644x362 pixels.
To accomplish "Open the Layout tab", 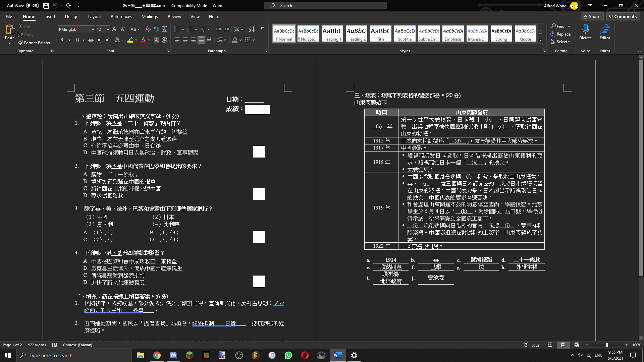I will coord(94,16).
